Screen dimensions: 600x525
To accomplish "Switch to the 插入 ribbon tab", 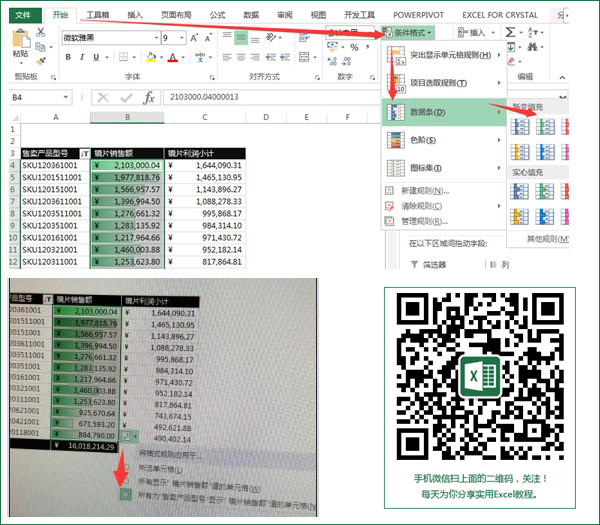I will coord(135,15).
